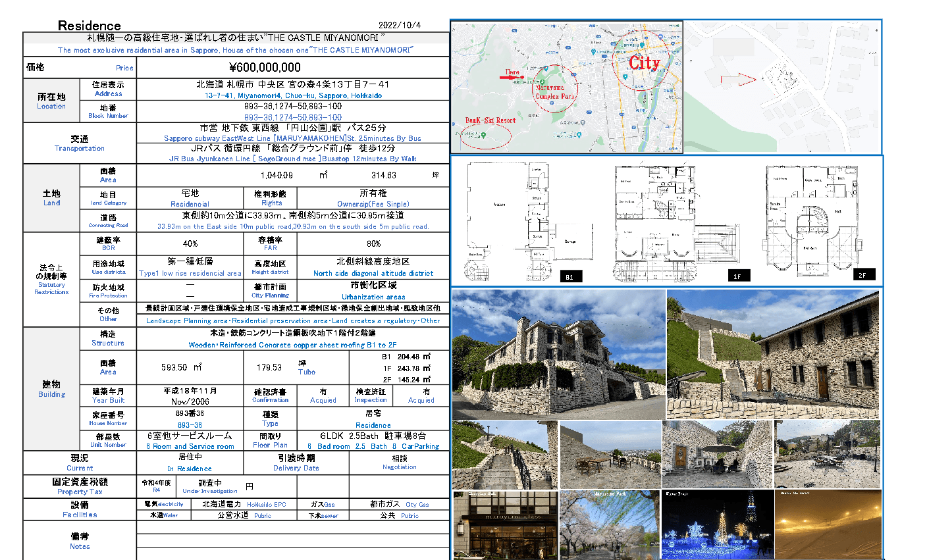927x560 pixels.
Task: Click the Hokkaido address text in English
Action: point(293,96)
